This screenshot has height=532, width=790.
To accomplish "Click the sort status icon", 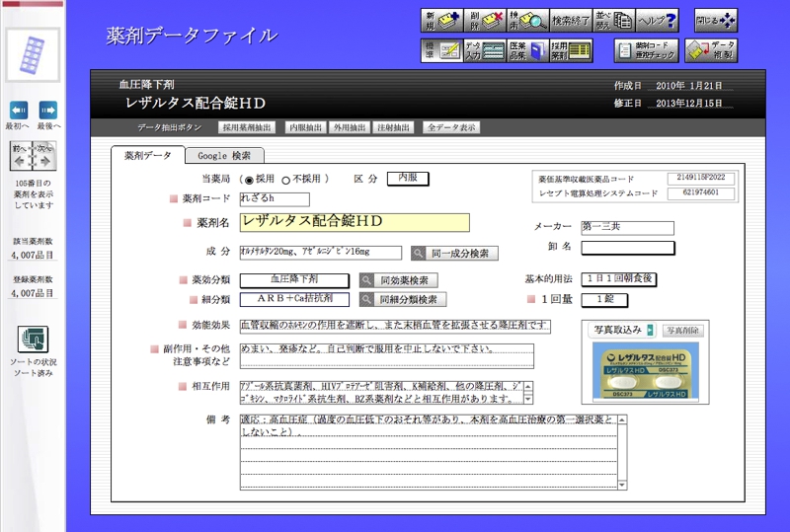I will coord(34,340).
